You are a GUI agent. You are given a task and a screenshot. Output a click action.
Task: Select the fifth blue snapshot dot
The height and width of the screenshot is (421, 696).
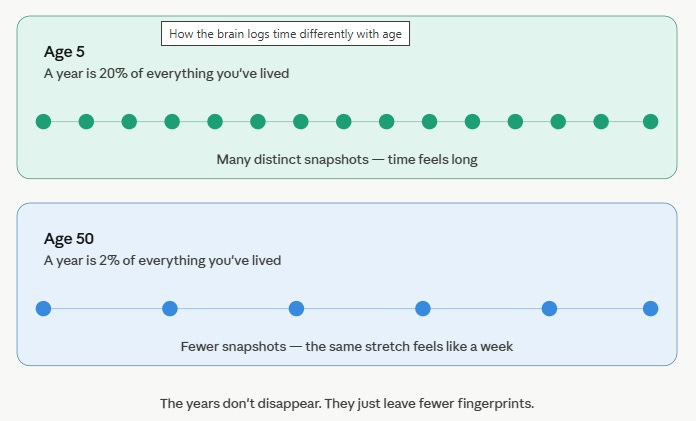[549, 308]
